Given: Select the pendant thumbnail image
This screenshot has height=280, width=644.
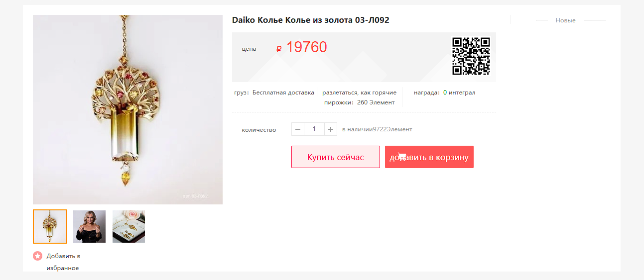Looking at the screenshot, I should (50, 226).
